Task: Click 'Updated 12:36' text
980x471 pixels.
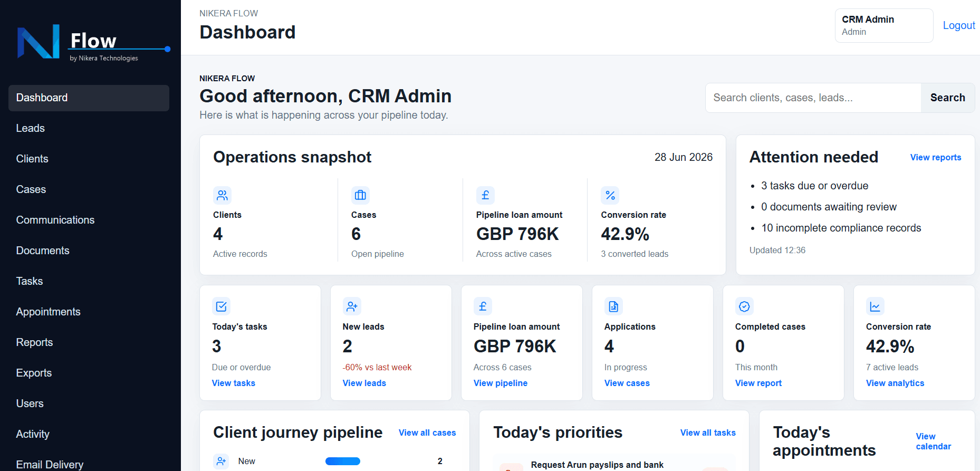Action: point(777,250)
